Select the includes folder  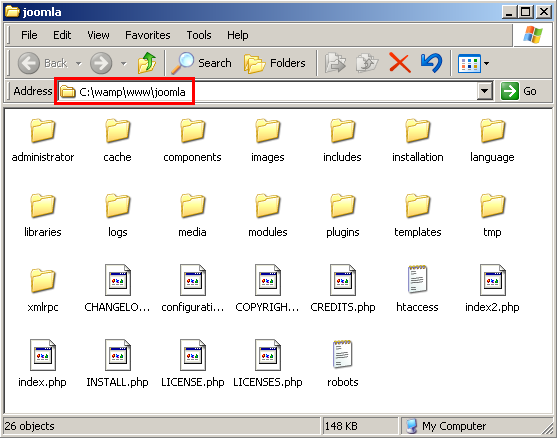(342, 141)
